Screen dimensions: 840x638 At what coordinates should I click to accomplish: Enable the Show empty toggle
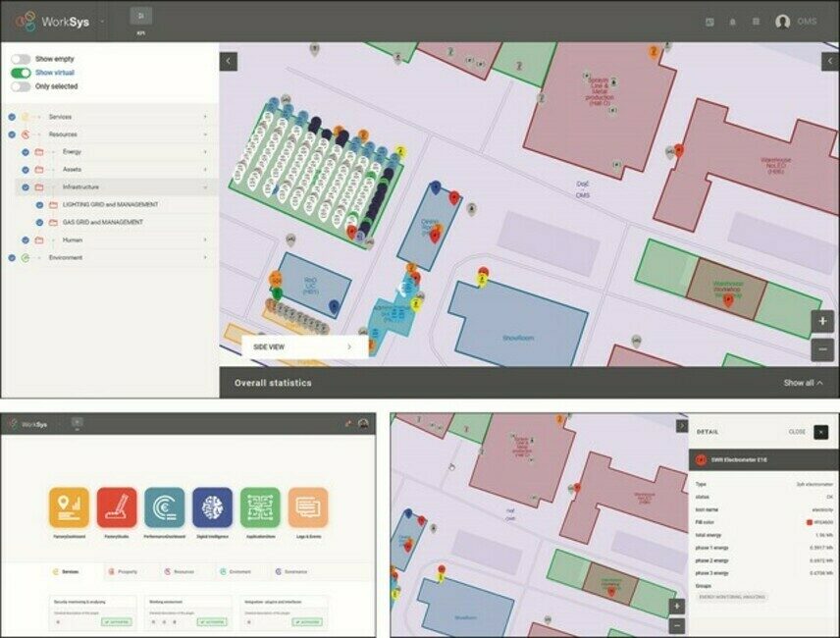(21, 59)
